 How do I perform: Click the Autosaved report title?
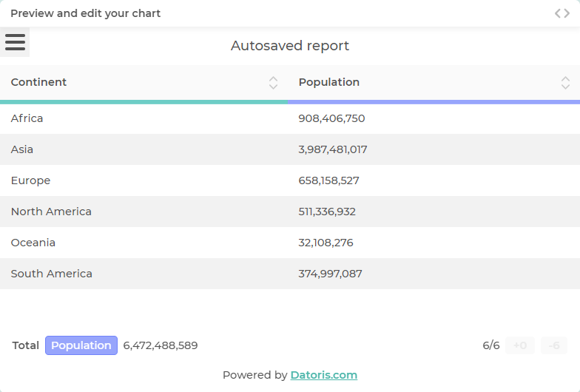290,46
